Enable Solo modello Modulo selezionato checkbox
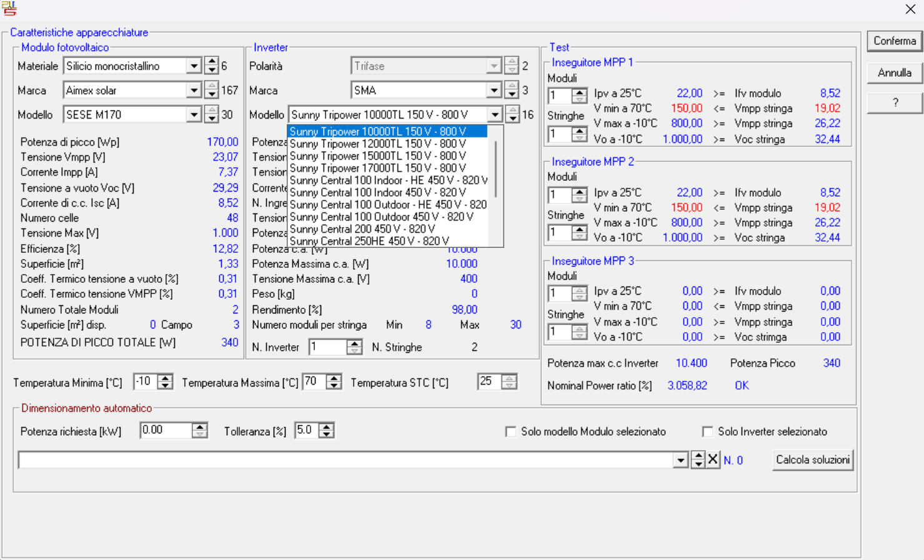This screenshot has width=924, height=560. coord(511,432)
